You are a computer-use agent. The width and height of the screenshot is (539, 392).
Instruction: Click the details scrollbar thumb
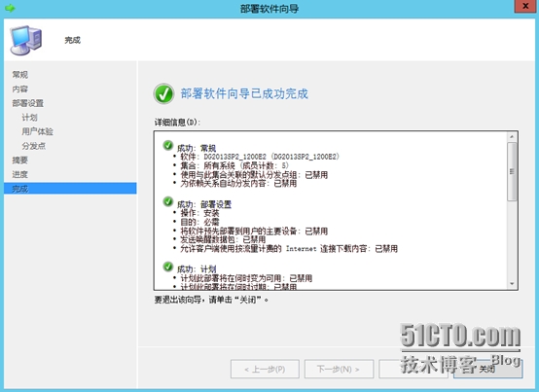(512, 171)
